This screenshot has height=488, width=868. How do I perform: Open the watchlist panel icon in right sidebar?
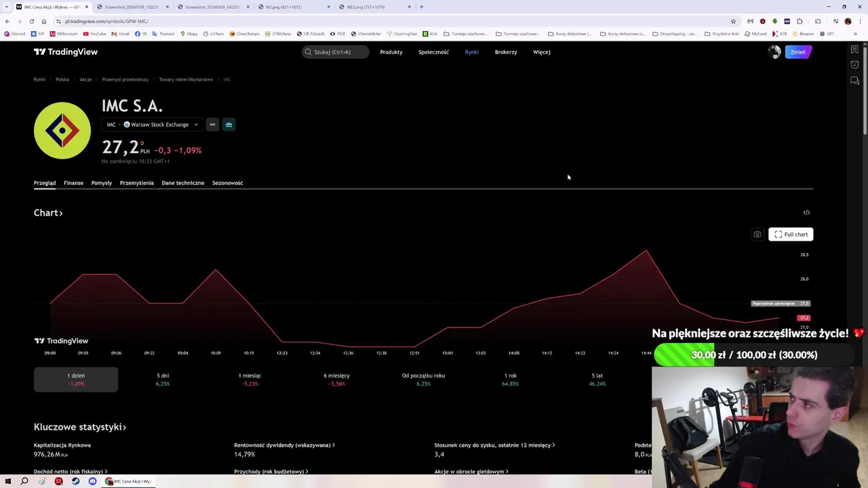(x=854, y=49)
